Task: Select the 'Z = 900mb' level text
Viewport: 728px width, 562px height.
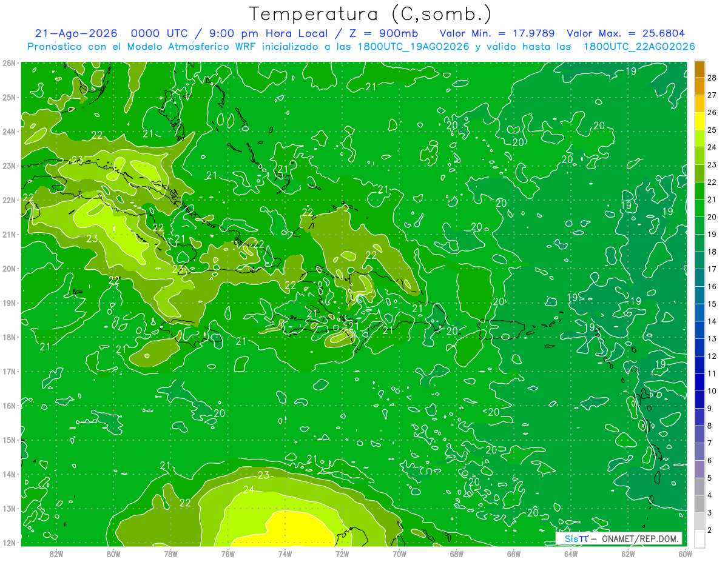Action: (384, 33)
